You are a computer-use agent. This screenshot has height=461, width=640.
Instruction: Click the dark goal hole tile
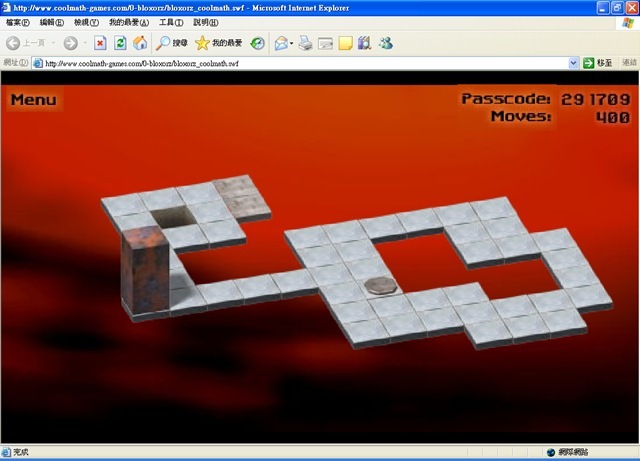[x=173, y=216]
